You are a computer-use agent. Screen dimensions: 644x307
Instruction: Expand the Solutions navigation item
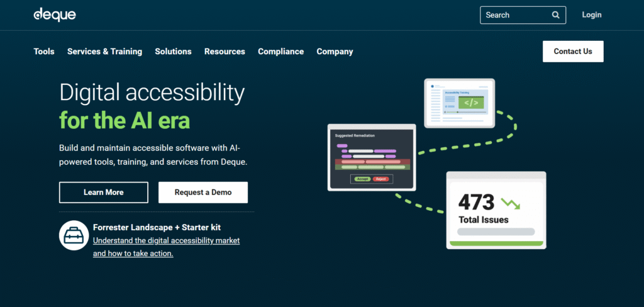pos(173,52)
